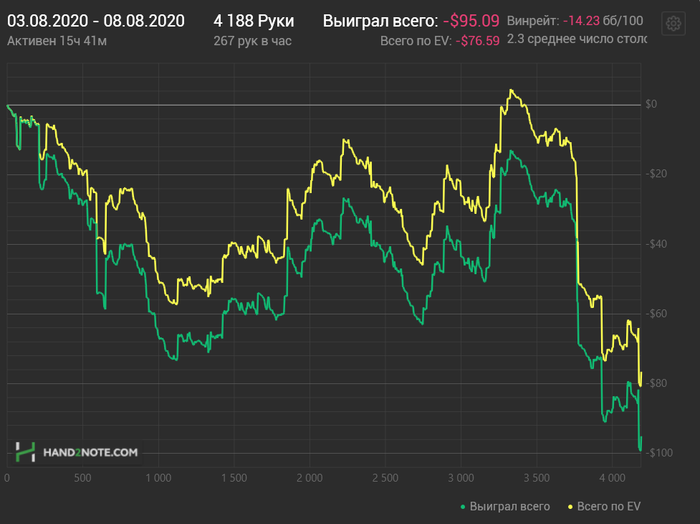The width and height of the screenshot is (700, 524).
Task: Click the -$20 y-axis label
Action: tap(656, 174)
